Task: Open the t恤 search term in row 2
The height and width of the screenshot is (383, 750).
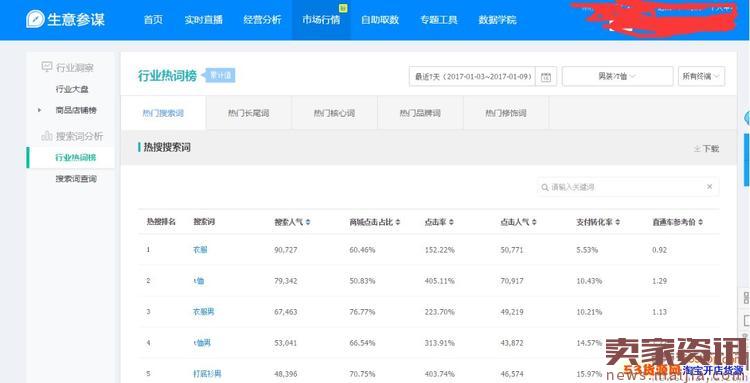Action: [x=199, y=281]
